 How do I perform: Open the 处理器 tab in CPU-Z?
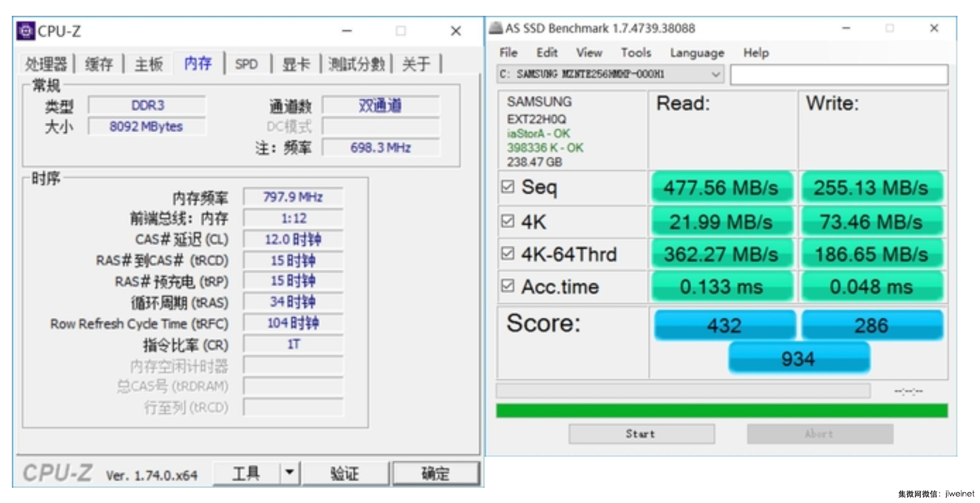[46, 64]
